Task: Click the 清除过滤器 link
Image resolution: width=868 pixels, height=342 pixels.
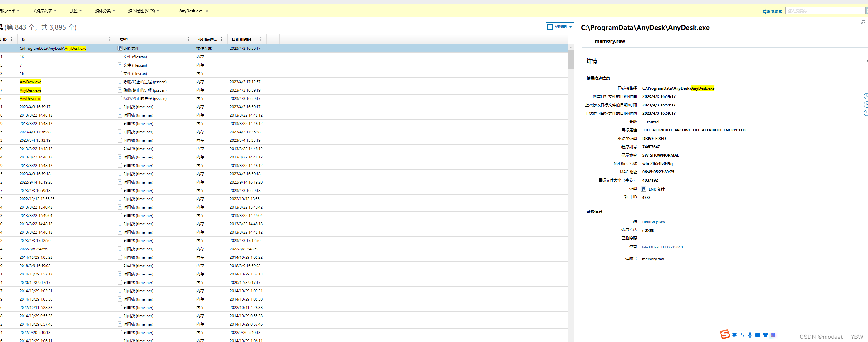Action: 772,12
